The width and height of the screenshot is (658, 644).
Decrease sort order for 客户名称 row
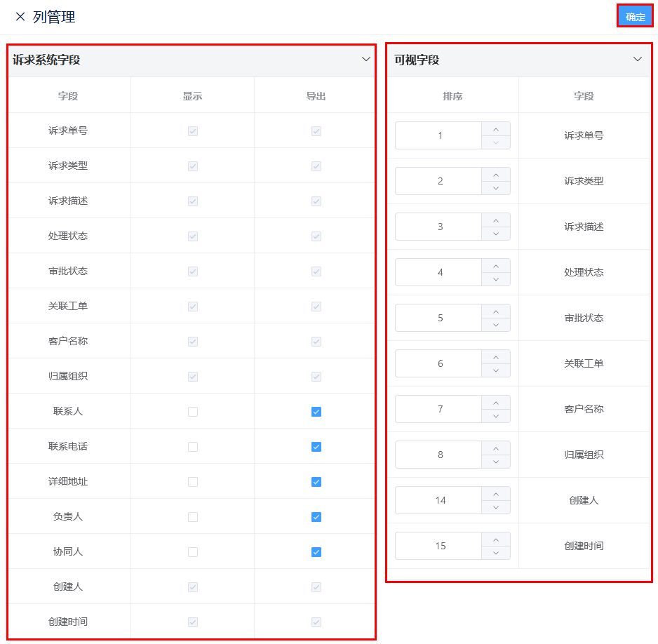(496, 416)
